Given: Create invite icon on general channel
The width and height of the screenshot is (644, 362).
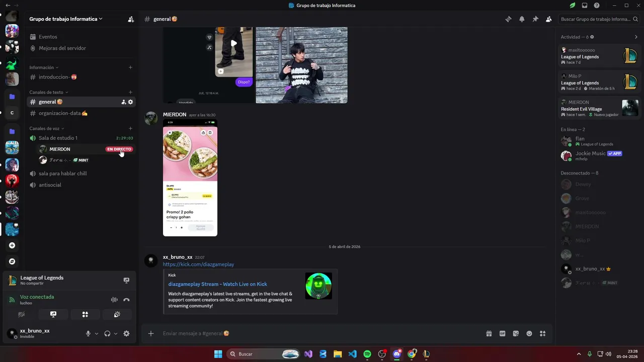Looking at the screenshot, I should pyautogui.click(x=123, y=102).
